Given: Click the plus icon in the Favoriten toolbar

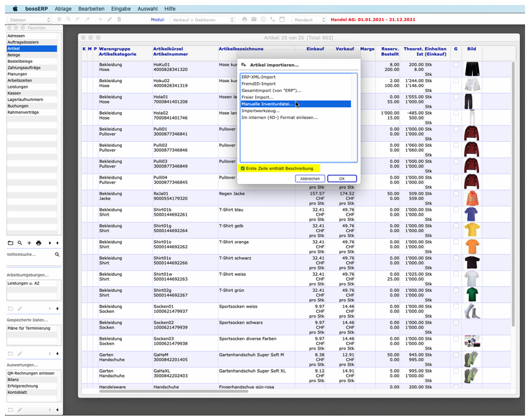Looking at the screenshot, I should (29, 243).
